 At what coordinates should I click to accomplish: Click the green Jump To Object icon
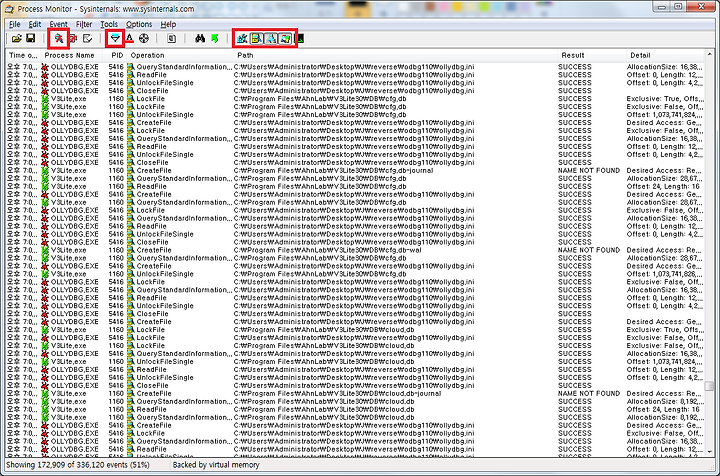tap(214, 39)
